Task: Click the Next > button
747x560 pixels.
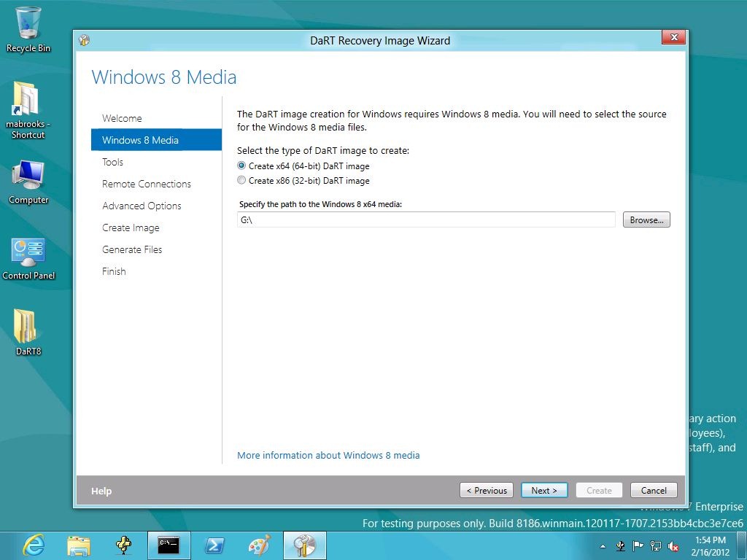Action: [544, 490]
